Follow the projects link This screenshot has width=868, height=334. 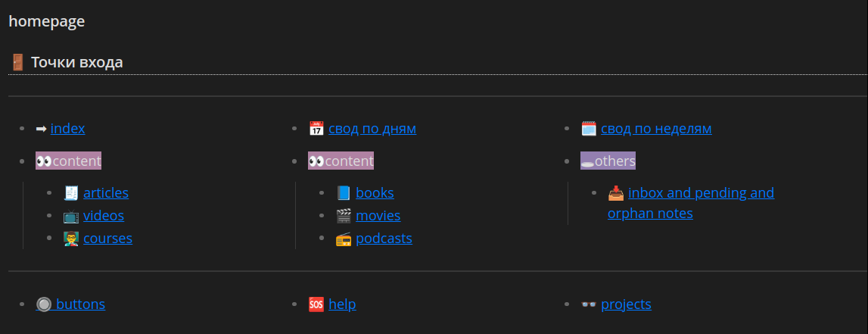click(626, 304)
